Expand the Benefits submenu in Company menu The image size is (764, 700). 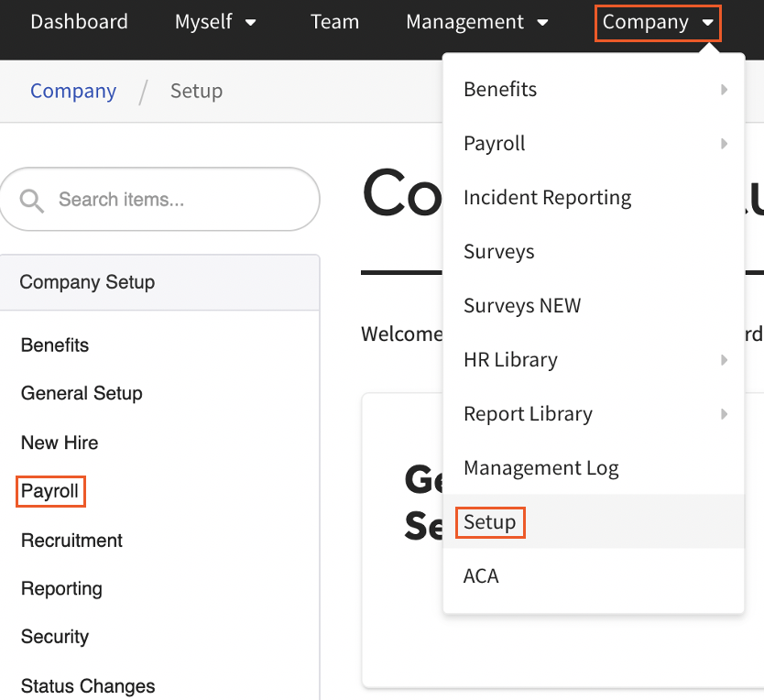click(724, 89)
